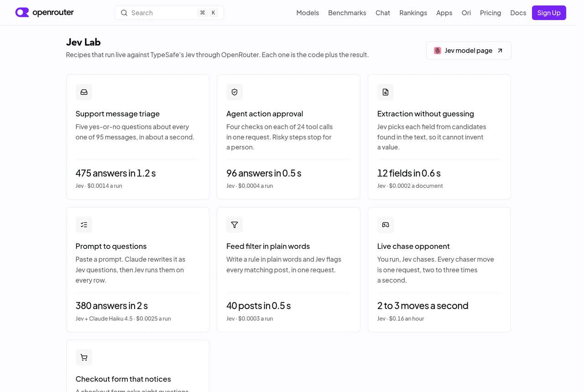Open Checkout form that notices recipe

pyautogui.click(x=138, y=366)
